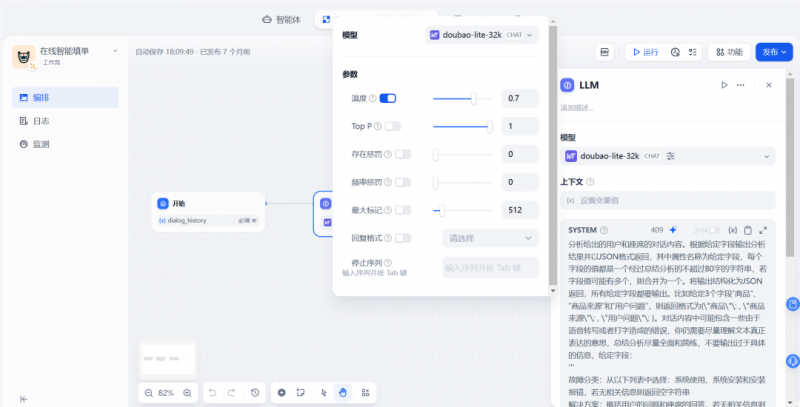
Task: Add a note to the canvas
Action: click(x=301, y=393)
